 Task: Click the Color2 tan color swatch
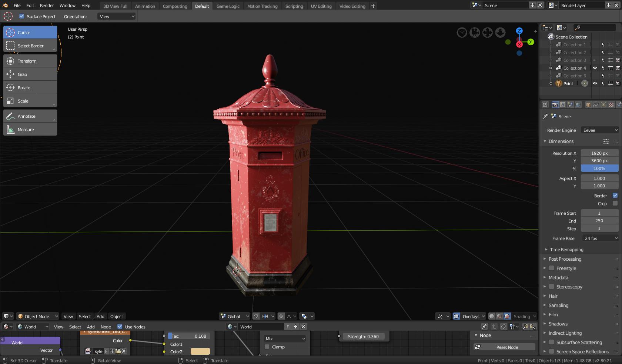200,351
